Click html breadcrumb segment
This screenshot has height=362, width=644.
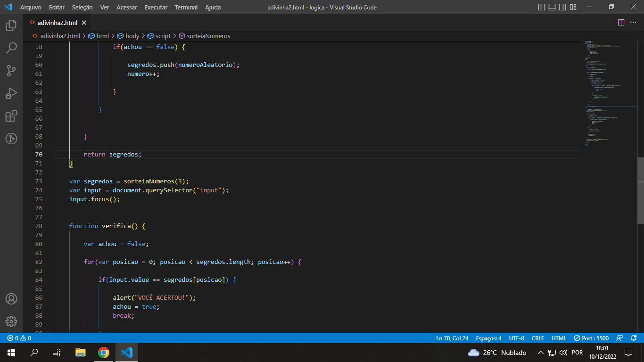(x=99, y=36)
